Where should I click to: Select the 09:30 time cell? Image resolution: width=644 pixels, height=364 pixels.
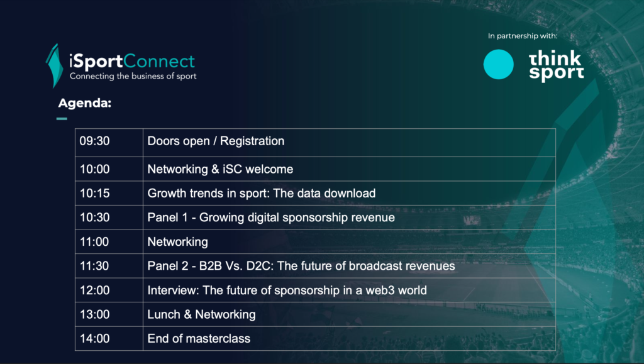coord(109,143)
